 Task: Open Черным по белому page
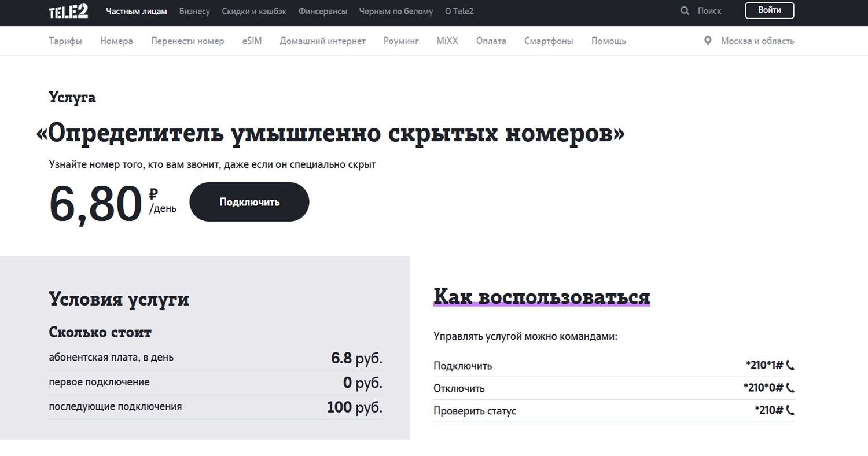pos(396,11)
